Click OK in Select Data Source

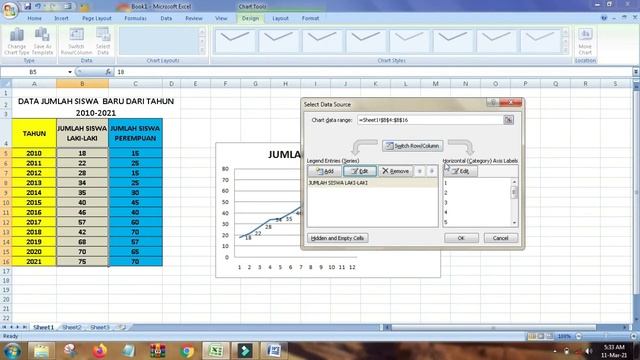pyautogui.click(x=461, y=238)
